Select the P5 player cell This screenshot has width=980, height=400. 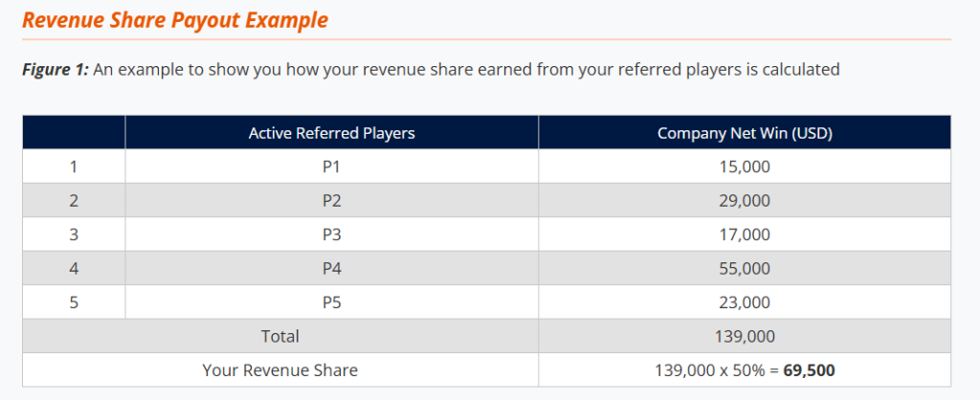click(331, 302)
